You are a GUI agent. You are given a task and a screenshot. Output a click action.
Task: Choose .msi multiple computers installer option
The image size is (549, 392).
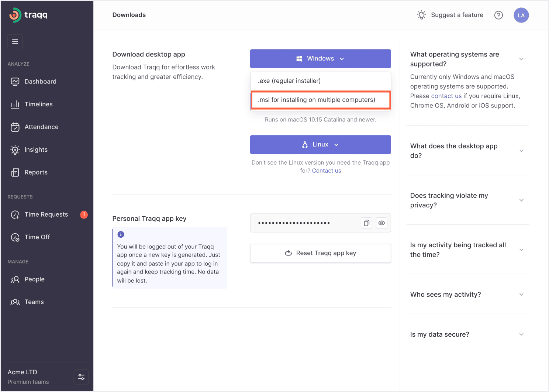pos(321,100)
